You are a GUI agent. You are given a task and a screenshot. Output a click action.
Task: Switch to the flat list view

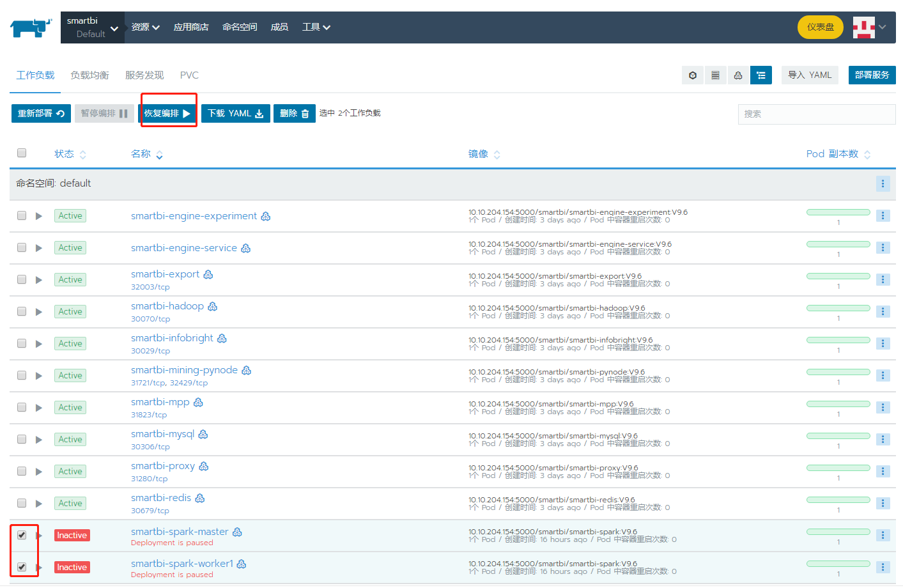coord(715,75)
